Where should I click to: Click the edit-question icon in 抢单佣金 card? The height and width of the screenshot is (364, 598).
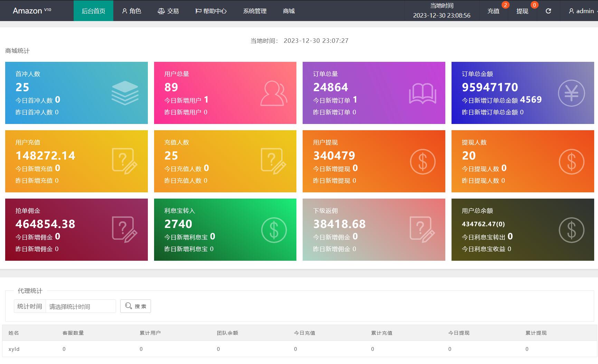(x=125, y=229)
